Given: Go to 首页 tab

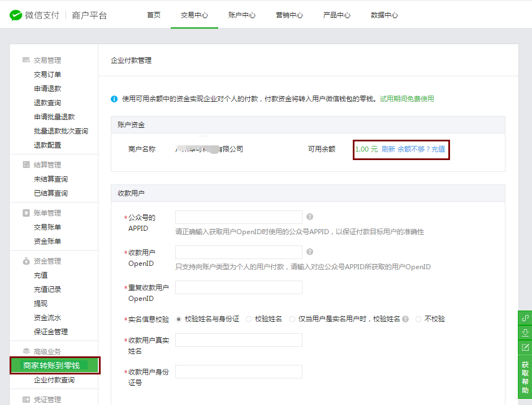Looking at the screenshot, I should (x=154, y=15).
